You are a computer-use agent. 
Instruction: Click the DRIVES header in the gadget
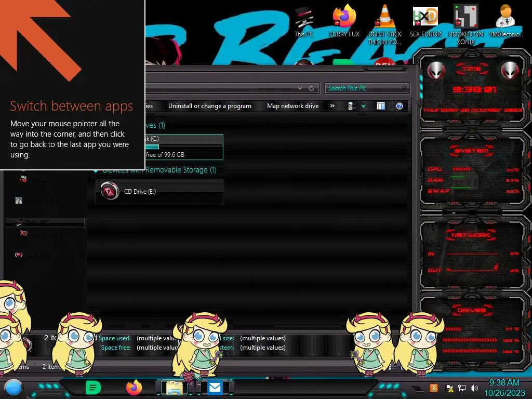(x=471, y=310)
